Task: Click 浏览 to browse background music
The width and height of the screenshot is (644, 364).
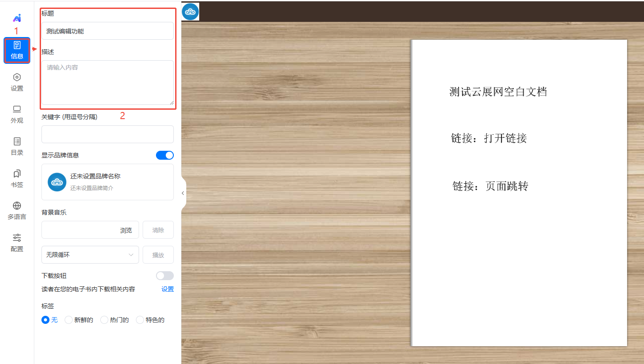Action: [126, 230]
